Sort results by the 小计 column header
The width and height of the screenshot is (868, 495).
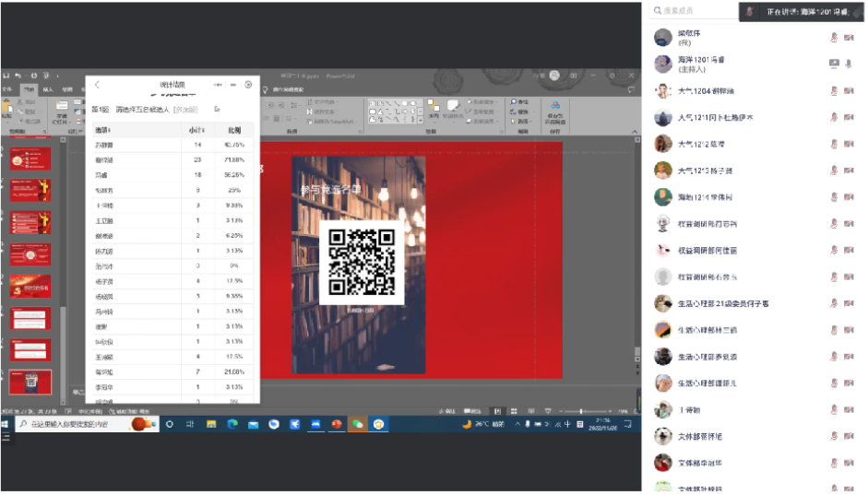[196, 130]
